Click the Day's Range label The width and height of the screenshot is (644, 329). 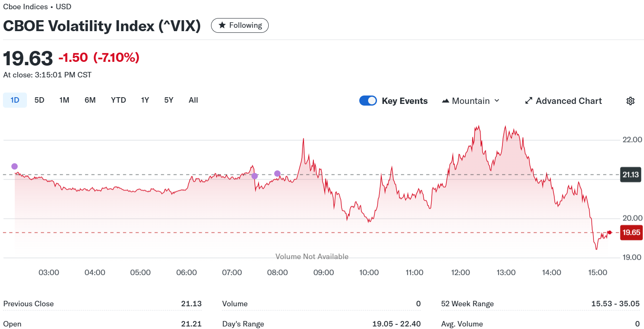coord(243,324)
